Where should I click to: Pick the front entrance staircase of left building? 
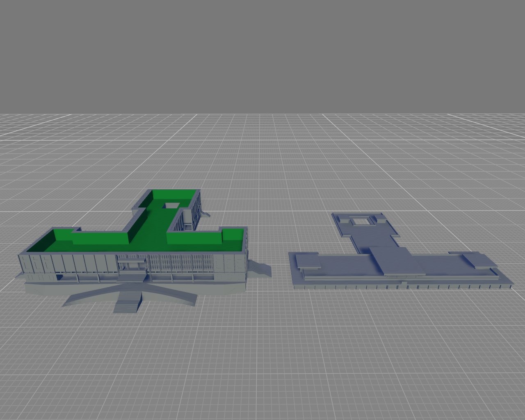(x=127, y=302)
